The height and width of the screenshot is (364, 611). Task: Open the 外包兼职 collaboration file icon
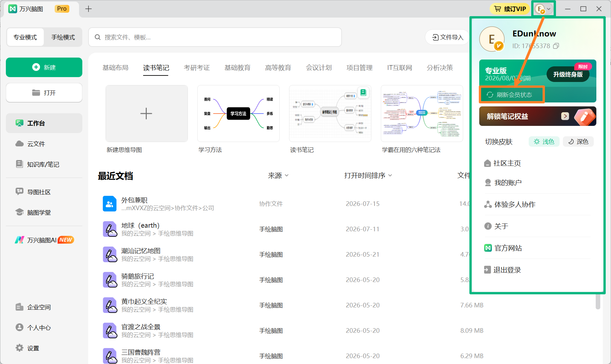point(110,204)
